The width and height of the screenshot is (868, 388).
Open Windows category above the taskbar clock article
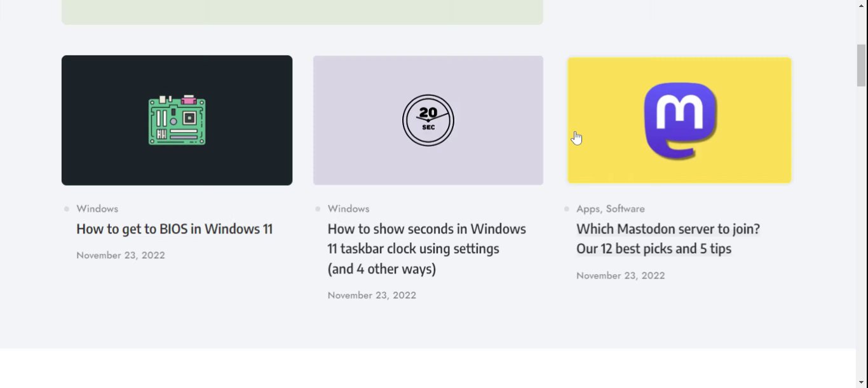[348, 209]
